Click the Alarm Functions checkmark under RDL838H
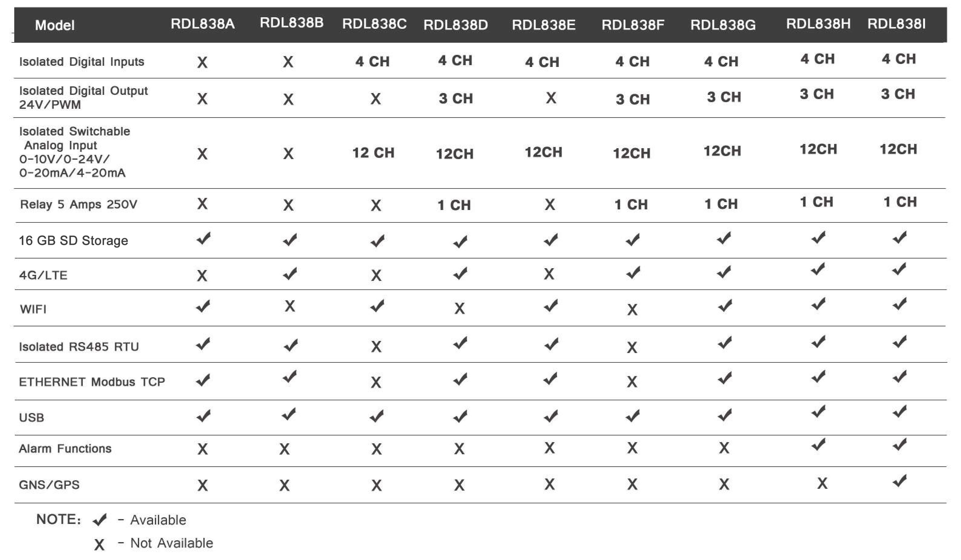The width and height of the screenshot is (961, 560). click(x=818, y=445)
